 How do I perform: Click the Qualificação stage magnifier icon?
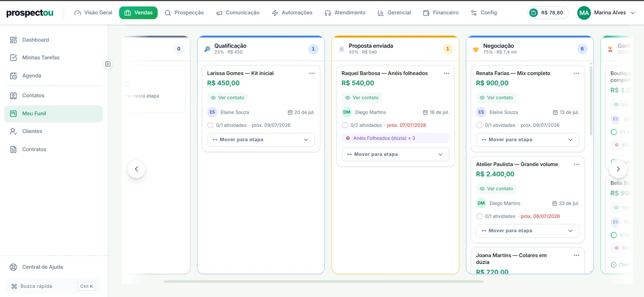(207, 49)
